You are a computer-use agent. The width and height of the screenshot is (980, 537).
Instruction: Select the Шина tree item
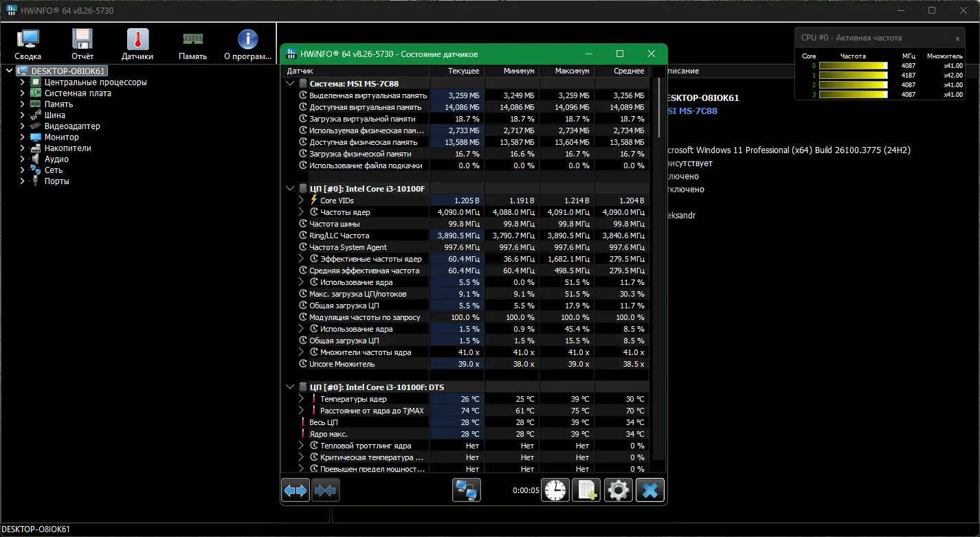click(55, 115)
